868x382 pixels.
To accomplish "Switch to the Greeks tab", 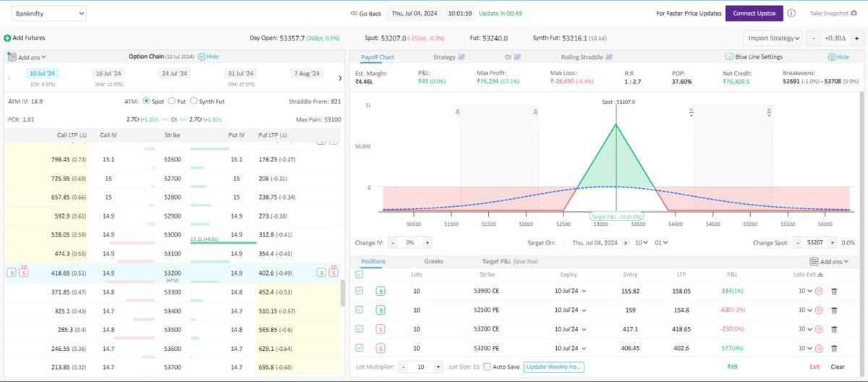I will coord(433,261).
